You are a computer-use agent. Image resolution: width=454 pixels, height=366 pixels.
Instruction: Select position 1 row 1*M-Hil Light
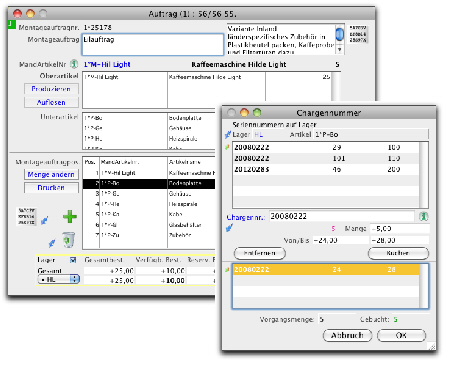click(x=149, y=173)
